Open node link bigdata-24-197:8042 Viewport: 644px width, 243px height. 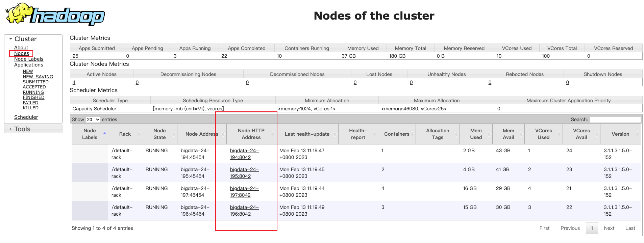[x=244, y=192]
